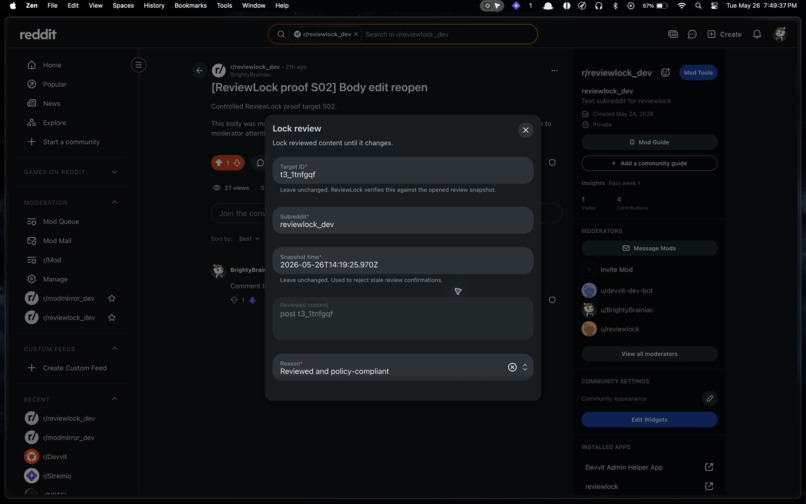Expand the Games on Reddit section
The image size is (806, 504).
point(115,172)
